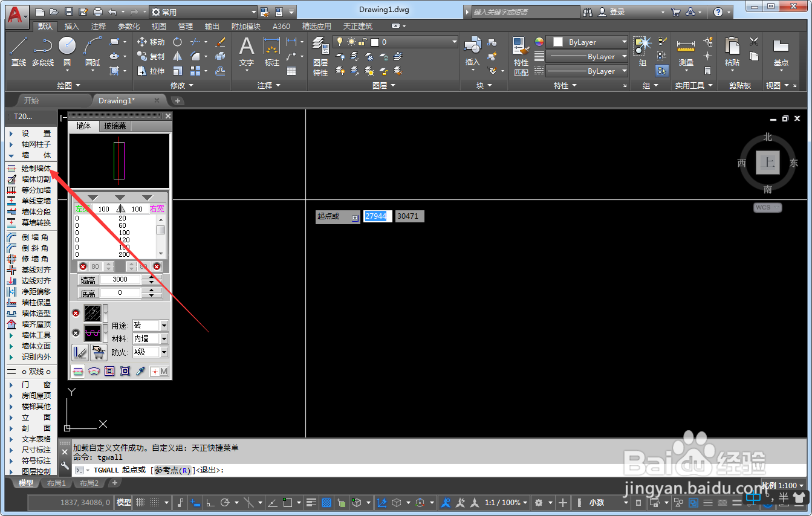Click the 标注 dimension tool
The image size is (812, 516).
(272, 51)
